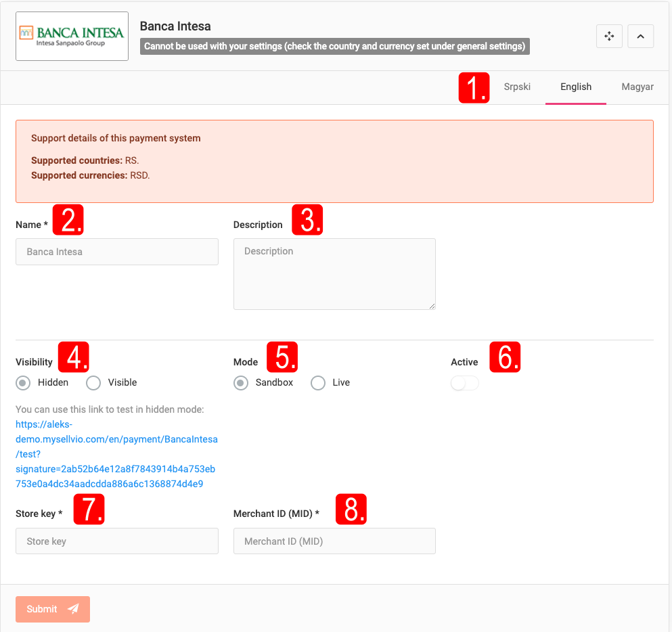Click the settings warning badge in header
Screen dimensions: 672x632
click(334, 46)
